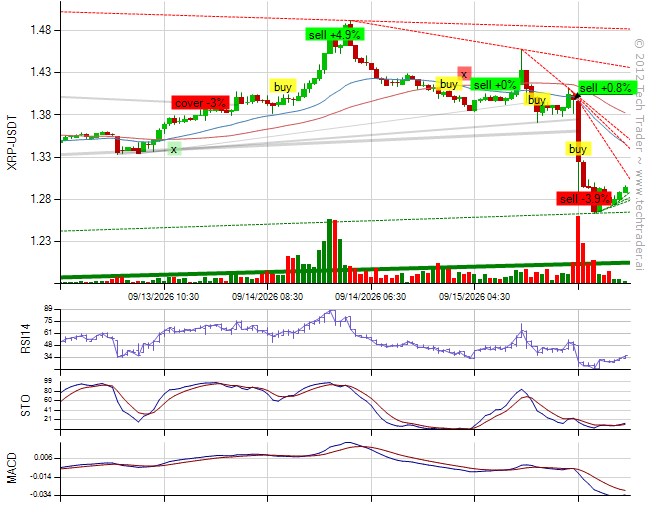The height and width of the screenshot is (514, 657).
Task: Select the RSI14 indicator label
Action: pos(26,340)
